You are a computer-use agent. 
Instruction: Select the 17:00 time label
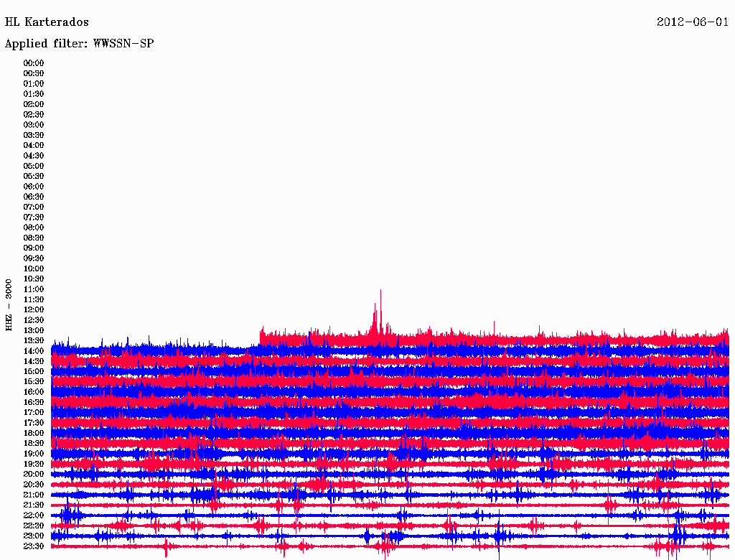pyautogui.click(x=34, y=413)
